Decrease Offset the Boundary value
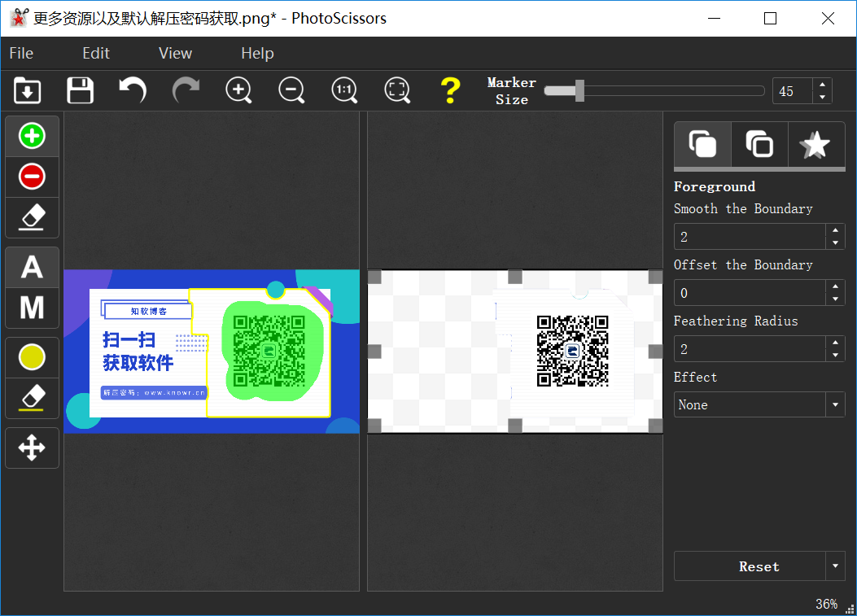Image resolution: width=857 pixels, height=616 pixels. (835, 299)
